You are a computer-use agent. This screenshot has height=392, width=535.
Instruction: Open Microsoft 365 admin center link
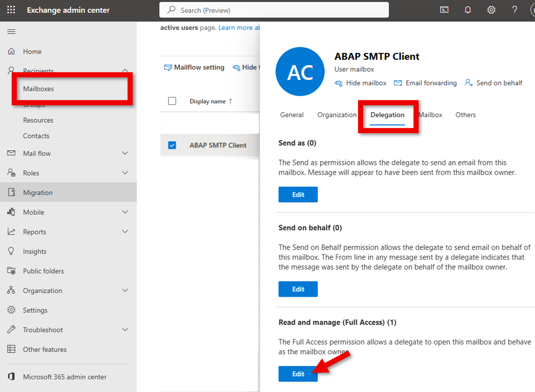[x=65, y=377]
